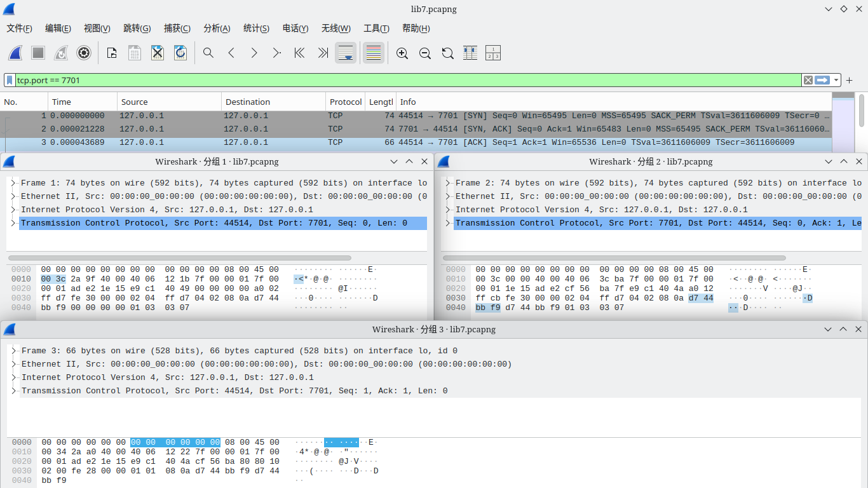Screen dimensions: 868x488
Task: Close the capture file via toolbar
Action: tap(158, 53)
